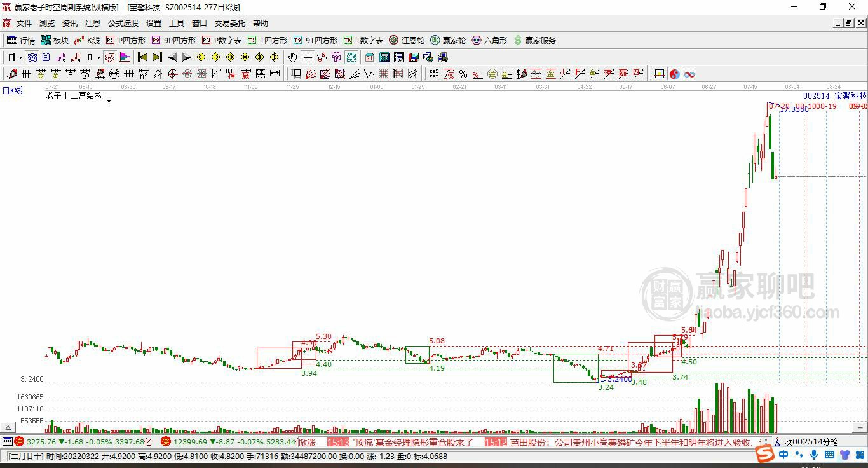Select the zigzag wave line tool

point(369,74)
